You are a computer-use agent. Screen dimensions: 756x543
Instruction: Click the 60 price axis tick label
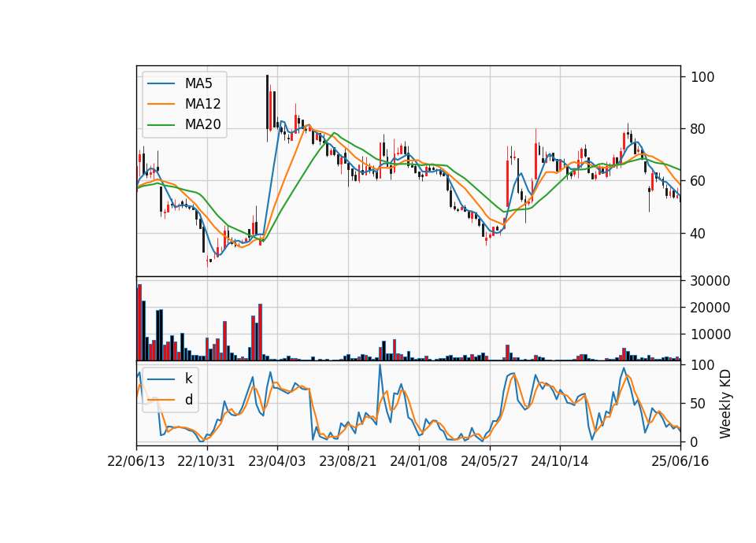[x=699, y=181]
